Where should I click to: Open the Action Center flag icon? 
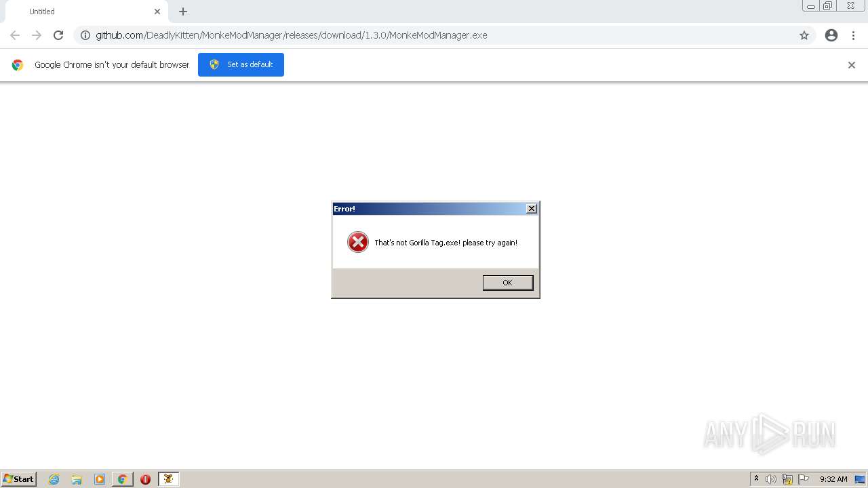804,479
